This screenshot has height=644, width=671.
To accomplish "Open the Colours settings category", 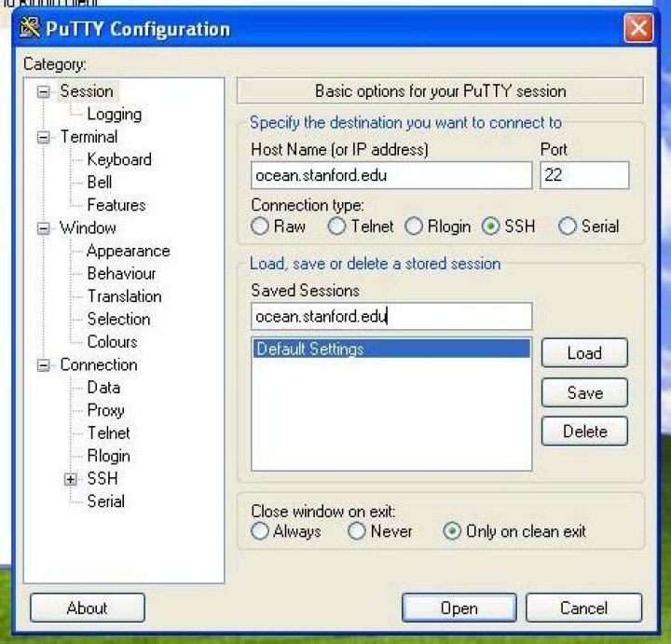I will point(112,341).
